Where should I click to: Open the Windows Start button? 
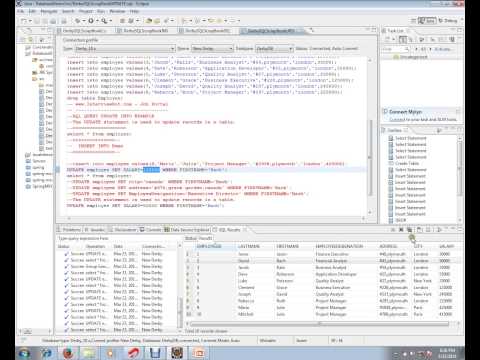(24, 353)
